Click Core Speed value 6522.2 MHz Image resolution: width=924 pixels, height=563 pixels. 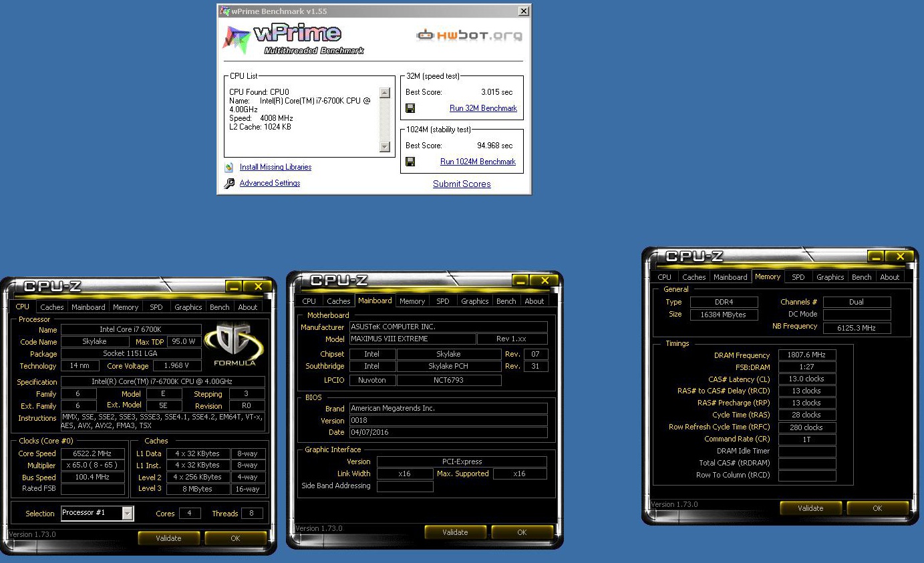point(93,453)
